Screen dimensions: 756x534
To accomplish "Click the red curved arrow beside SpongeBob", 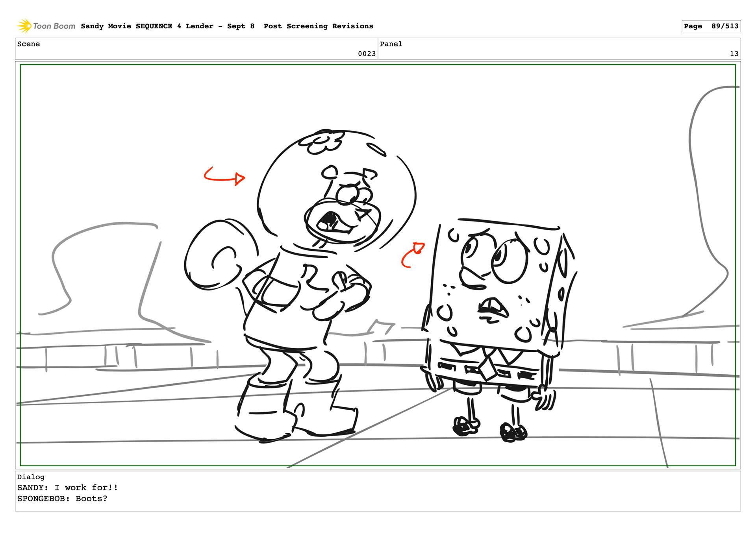I will (x=413, y=255).
